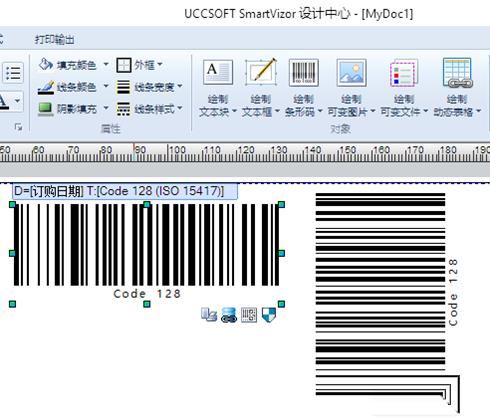
Task: Click the 阴影填充 green square icon
Action: click(45, 109)
